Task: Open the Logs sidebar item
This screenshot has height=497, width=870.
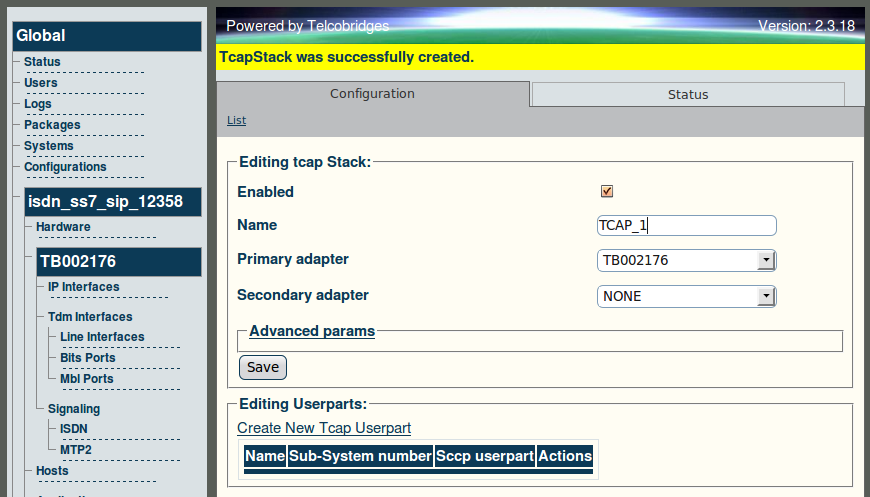Action: coord(38,104)
